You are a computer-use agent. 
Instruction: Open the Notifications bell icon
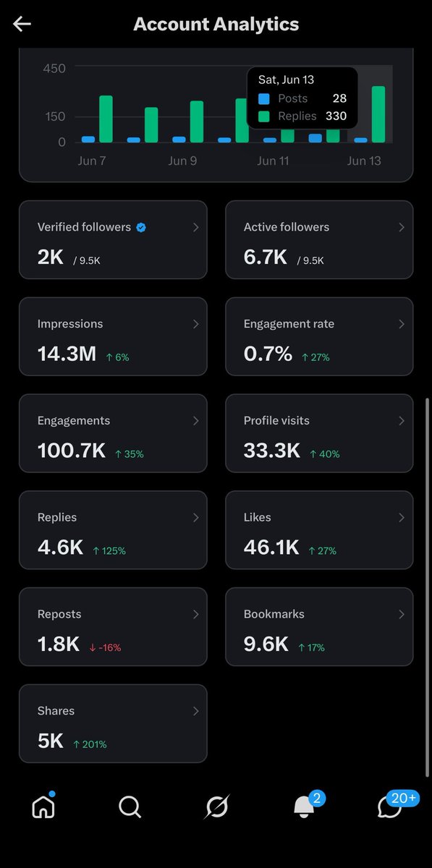tap(305, 807)
